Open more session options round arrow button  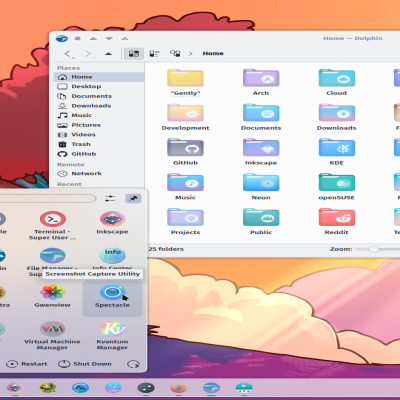click(x=133, y=364)
